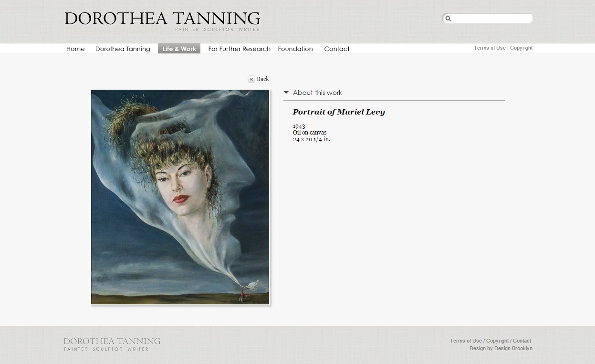The width and height of the screenshot is (595, 364).
Task: Click footer Terms of Use link
Action: [466, 341]
